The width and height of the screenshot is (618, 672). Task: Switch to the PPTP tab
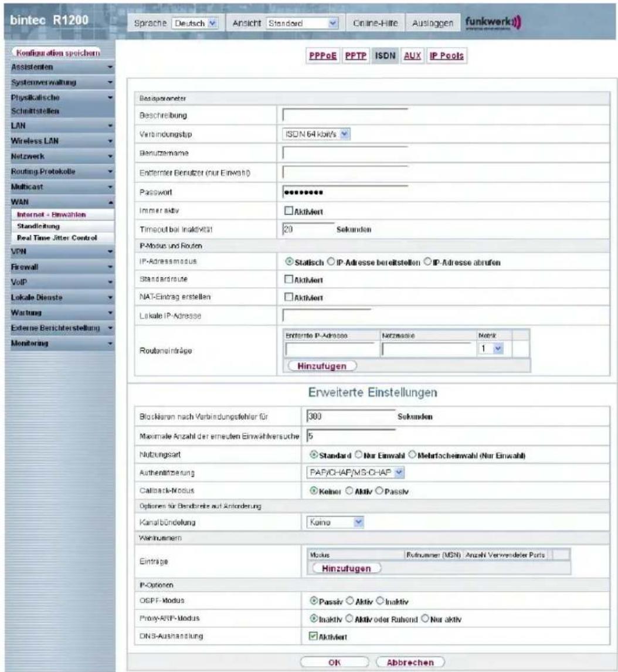pyautogui.click(x=356, y=56)
